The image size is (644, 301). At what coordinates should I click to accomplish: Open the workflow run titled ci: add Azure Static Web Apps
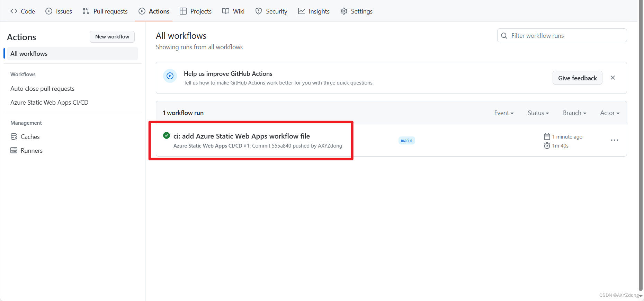pos(242,136)
